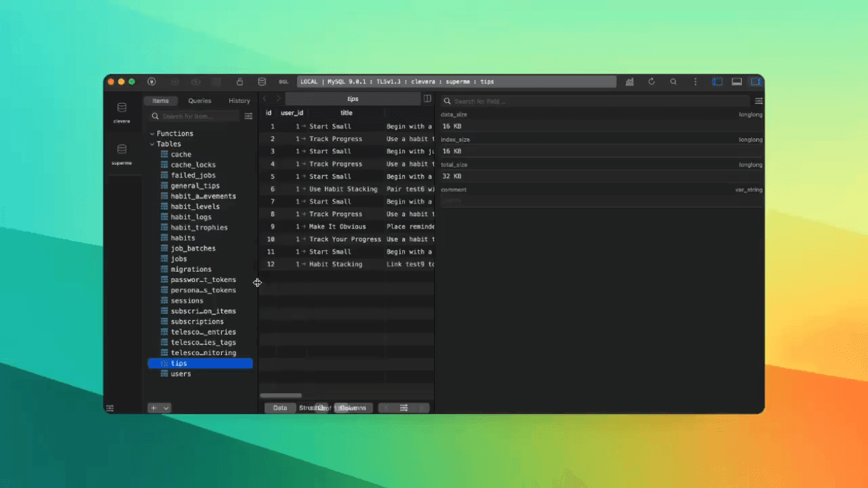
Task: Go to previous page arrow in footer
Action: tap(387, 408)
